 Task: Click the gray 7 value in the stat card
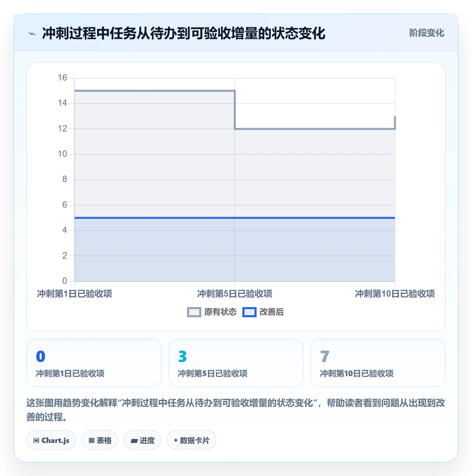(325, 356)
